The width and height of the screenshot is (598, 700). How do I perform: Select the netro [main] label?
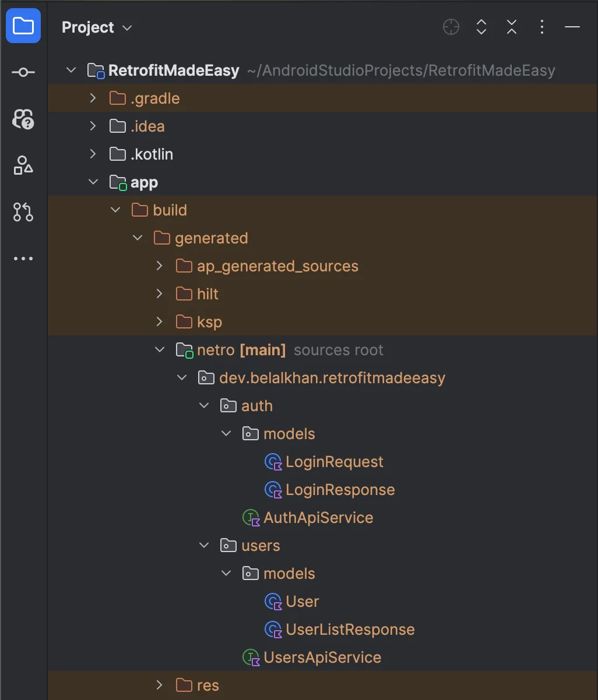[241, 350]
